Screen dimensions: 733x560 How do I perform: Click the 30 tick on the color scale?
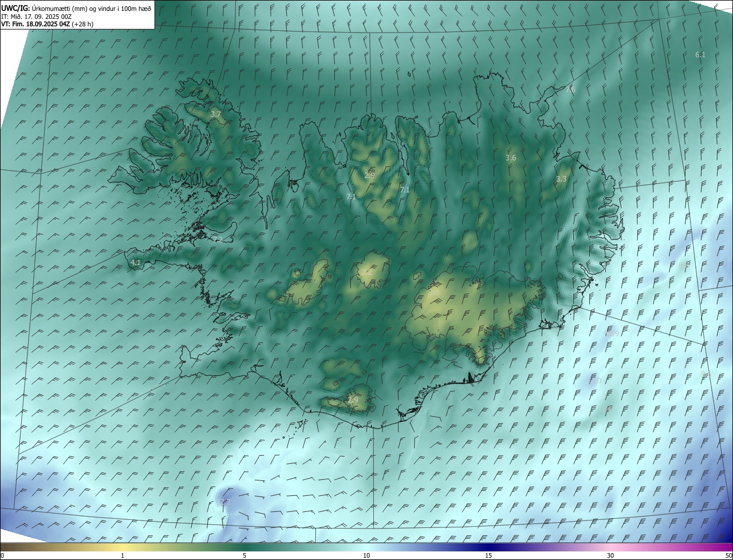click(610, 555)
